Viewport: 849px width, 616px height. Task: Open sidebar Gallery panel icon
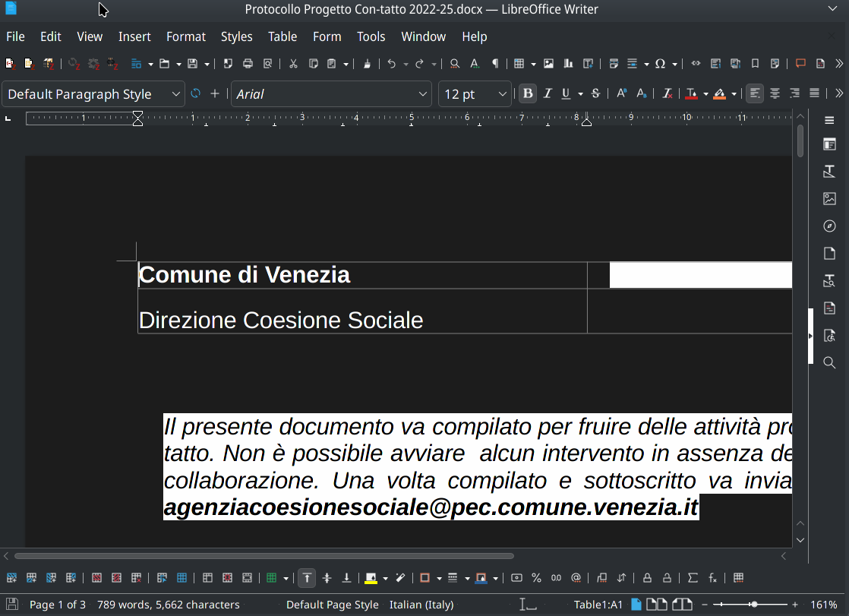(829, 199)
